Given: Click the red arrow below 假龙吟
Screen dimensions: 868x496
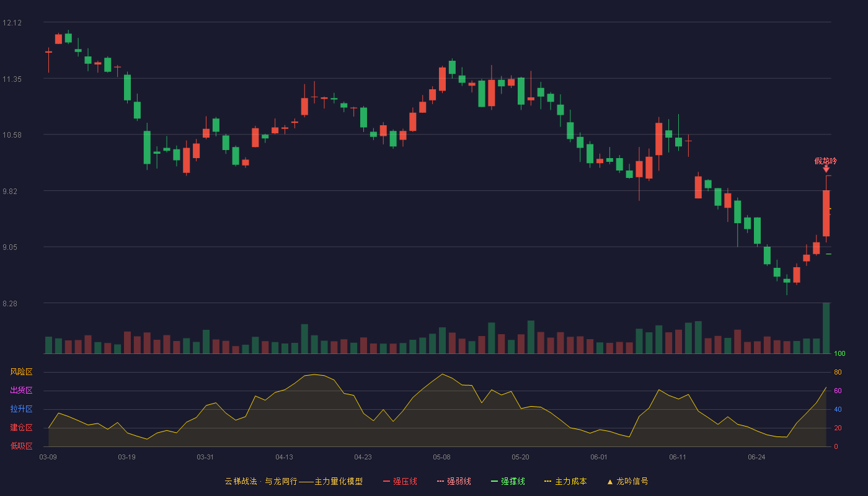Looking at the screenshot, I should (826, 169).
